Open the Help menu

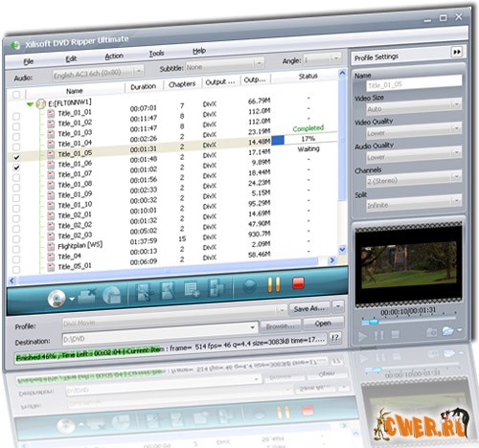point(199,51)
